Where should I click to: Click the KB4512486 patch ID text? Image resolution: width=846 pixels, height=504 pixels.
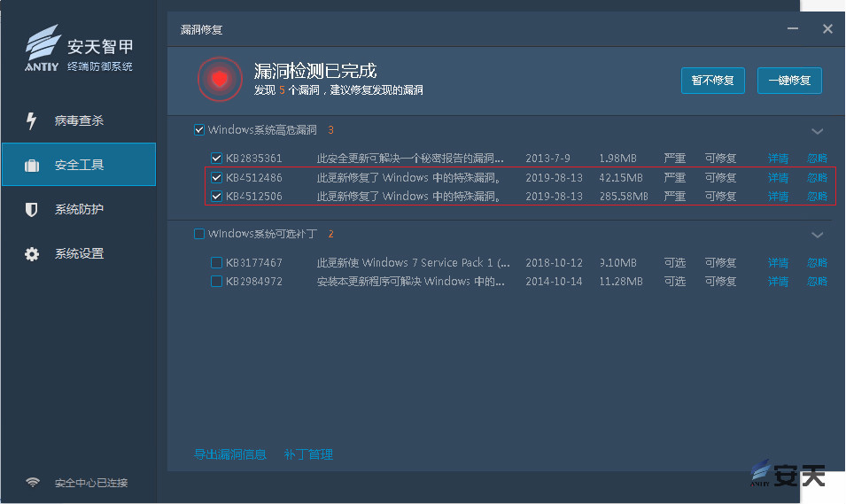253,177
